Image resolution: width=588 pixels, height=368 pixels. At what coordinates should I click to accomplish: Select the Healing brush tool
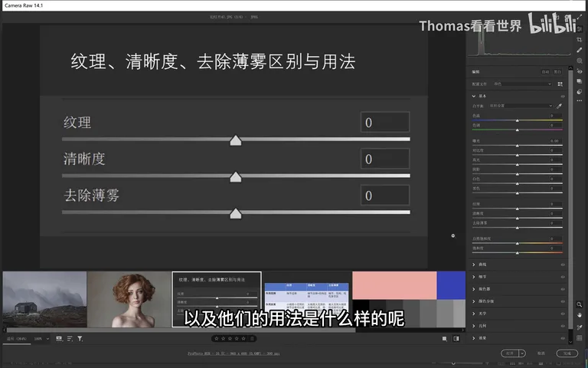580,50
